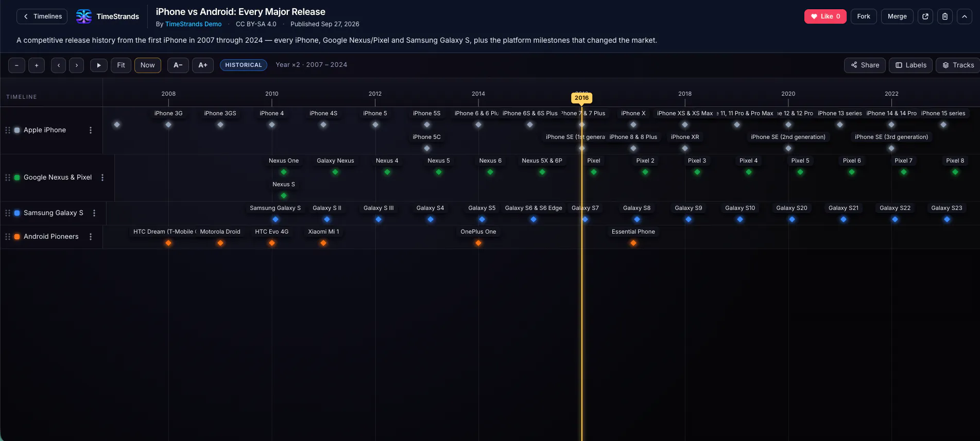Select the OnePlus One event marker
Image resolution: width=980 pixels, height=441 pixels.
(478, 243)
